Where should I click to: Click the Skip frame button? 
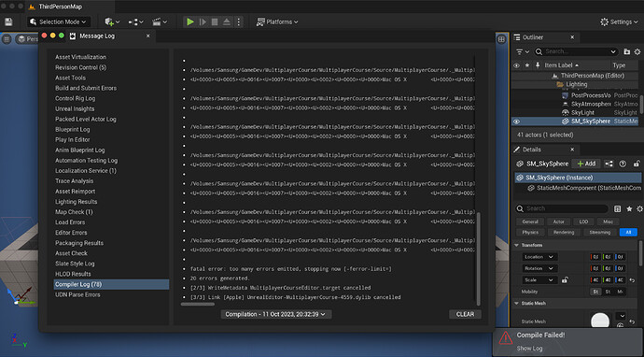pyautogui.click(x=203, y=21)
